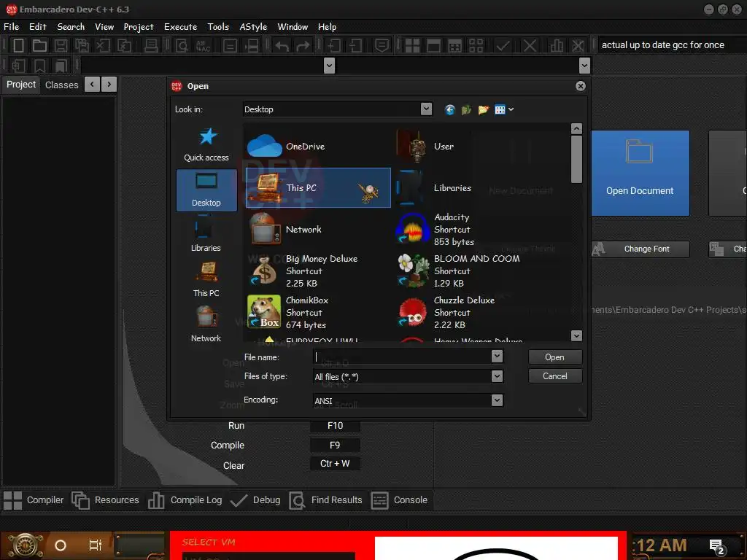747x560 pixels.
Task: Click the Open button in dialog
Action: point(555,357)
